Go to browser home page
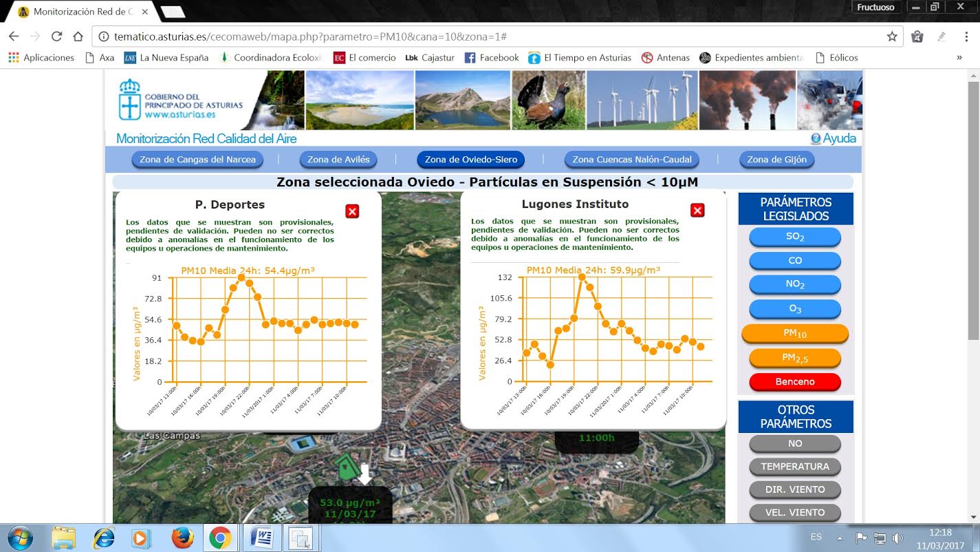 click(78, 36)
